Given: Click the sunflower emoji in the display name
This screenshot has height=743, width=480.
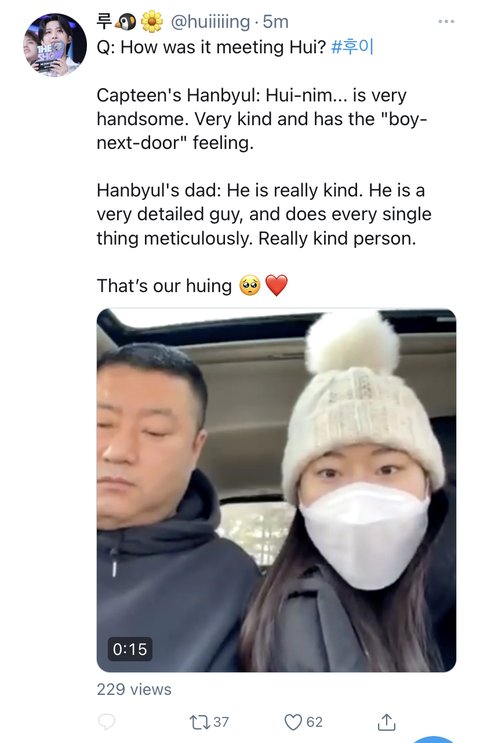Looking at the screenshot, I should (x=152, y=21).
